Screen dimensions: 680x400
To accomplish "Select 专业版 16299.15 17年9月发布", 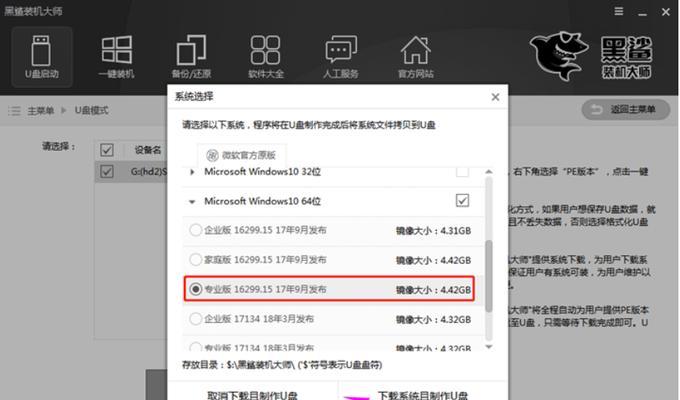I will (x=196, y=289).
